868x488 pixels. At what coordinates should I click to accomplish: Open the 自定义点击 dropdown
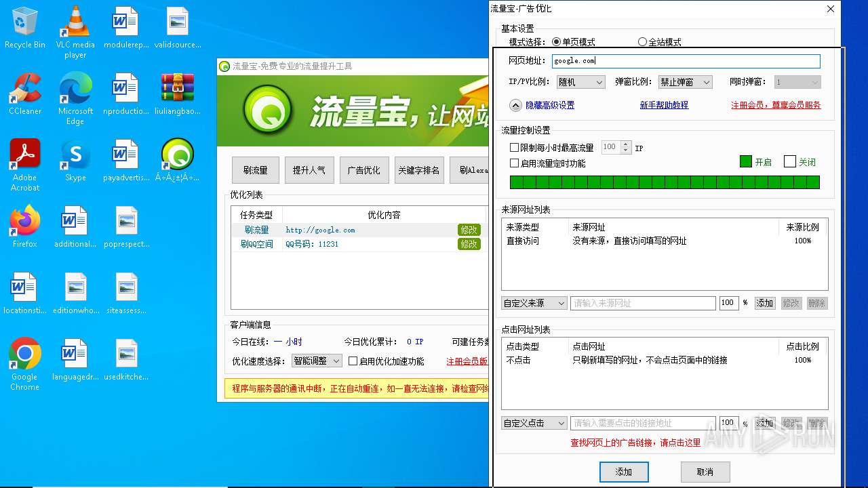pyautogui.click(x=534, y=423)
